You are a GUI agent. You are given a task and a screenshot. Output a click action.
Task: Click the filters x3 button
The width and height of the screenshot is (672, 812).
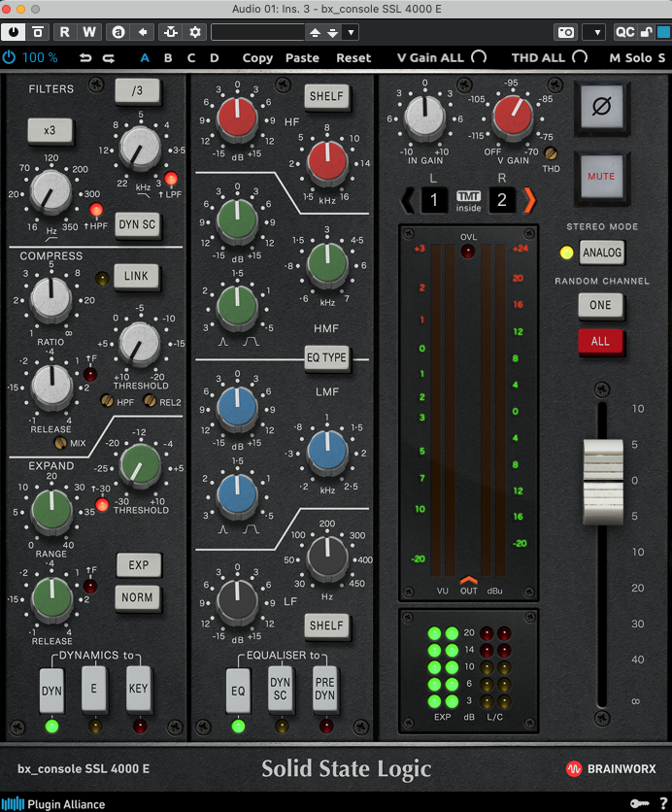(50, 130)
